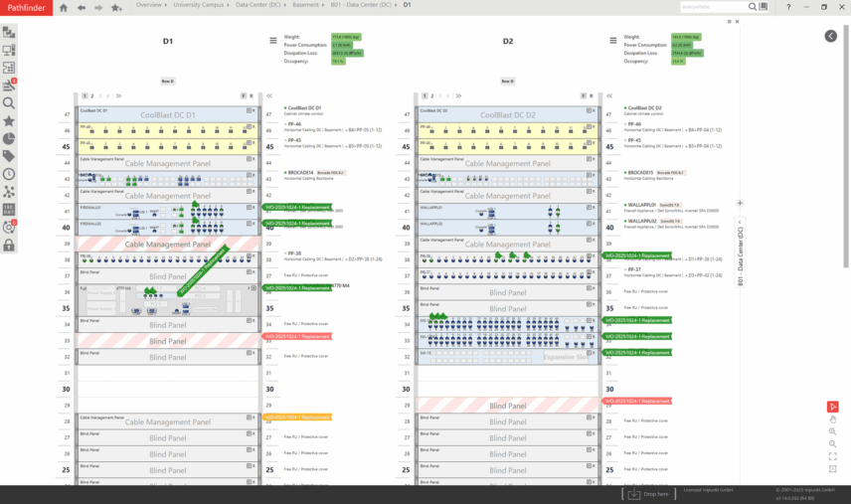Toggle front view F for rack D1
This screenshot has height=504, width=851.
point(245,96)
